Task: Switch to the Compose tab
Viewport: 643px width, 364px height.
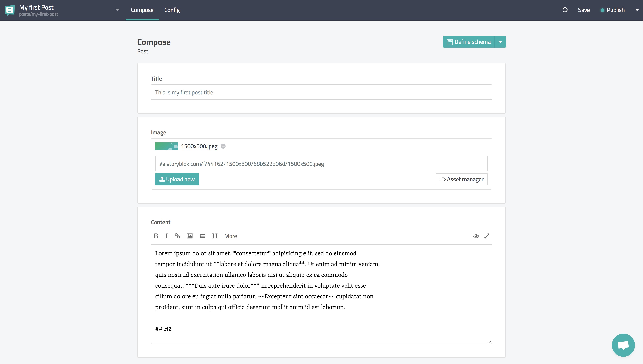Action: tap(142, 10)
